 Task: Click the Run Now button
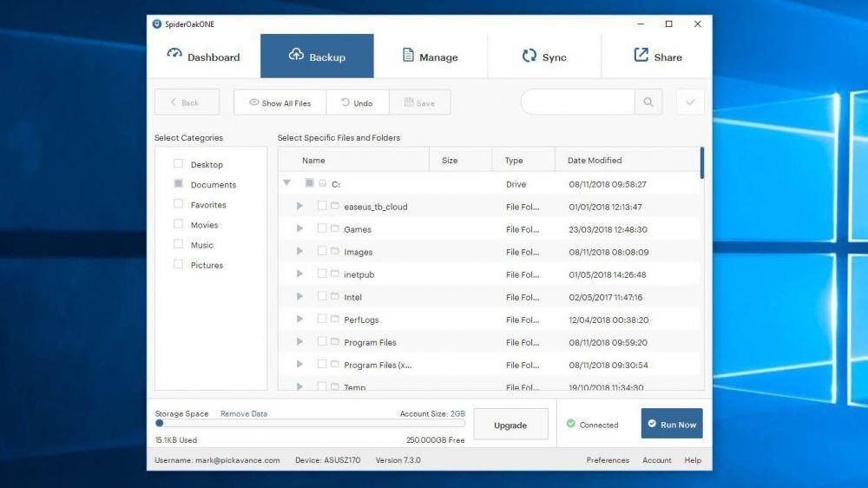672,424
